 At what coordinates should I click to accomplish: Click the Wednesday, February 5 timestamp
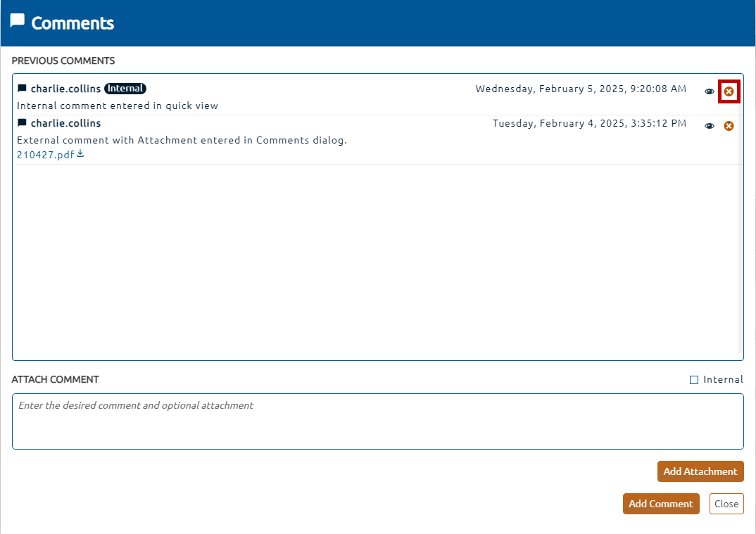coord(581,89)
